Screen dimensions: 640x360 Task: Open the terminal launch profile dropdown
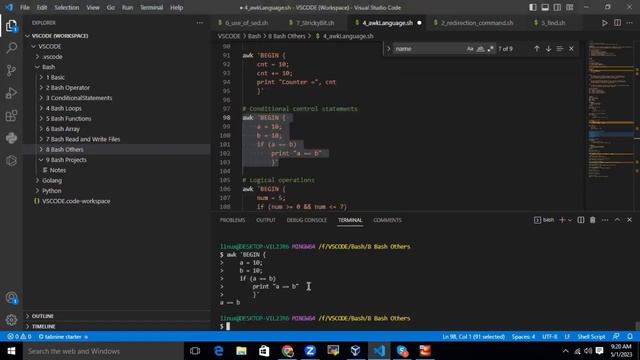click(x=570, y=220)
